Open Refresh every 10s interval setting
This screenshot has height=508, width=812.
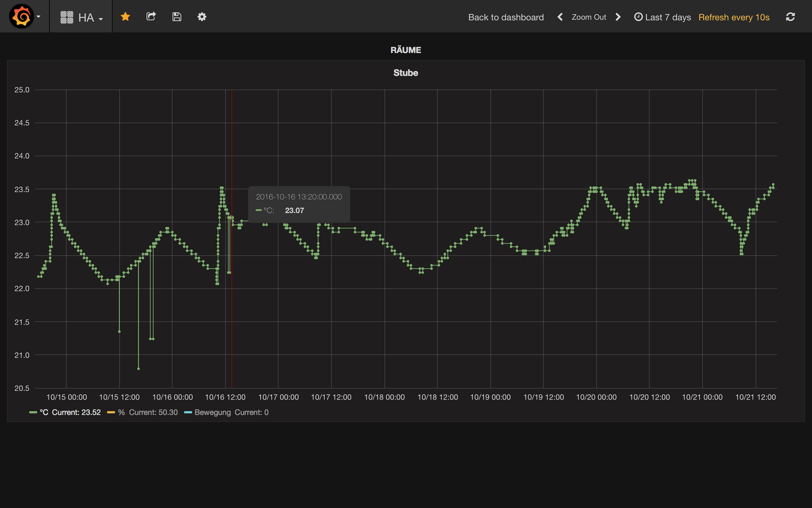point(734,17)
